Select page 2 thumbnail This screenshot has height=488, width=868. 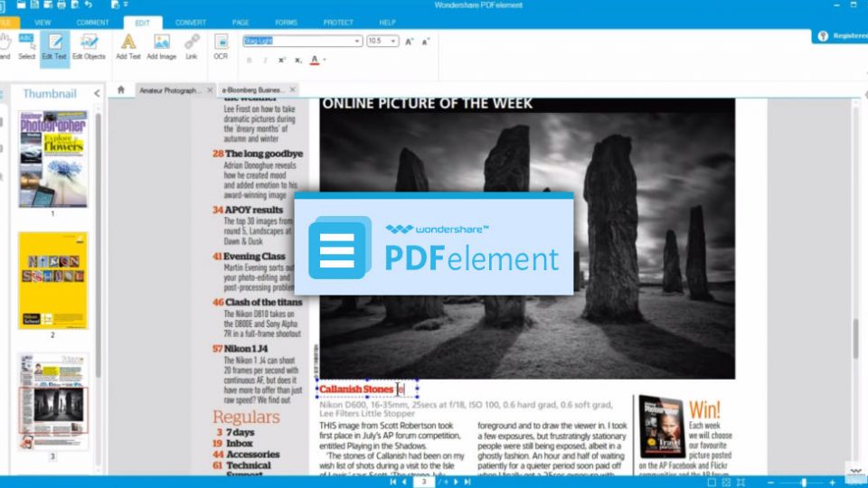click(x=52, y=280)
